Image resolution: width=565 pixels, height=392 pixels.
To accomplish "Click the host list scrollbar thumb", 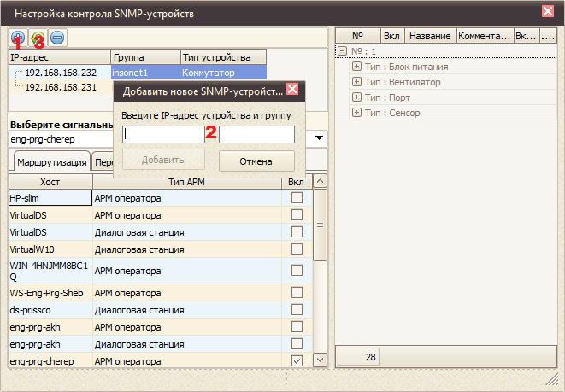I will (x=320, y=225).
